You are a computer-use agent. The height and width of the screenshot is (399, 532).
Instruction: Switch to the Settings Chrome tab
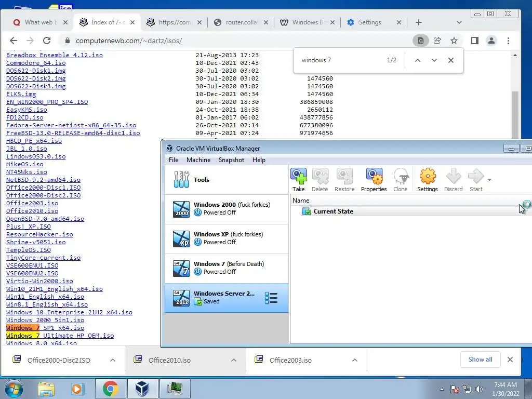coord(374,22)
